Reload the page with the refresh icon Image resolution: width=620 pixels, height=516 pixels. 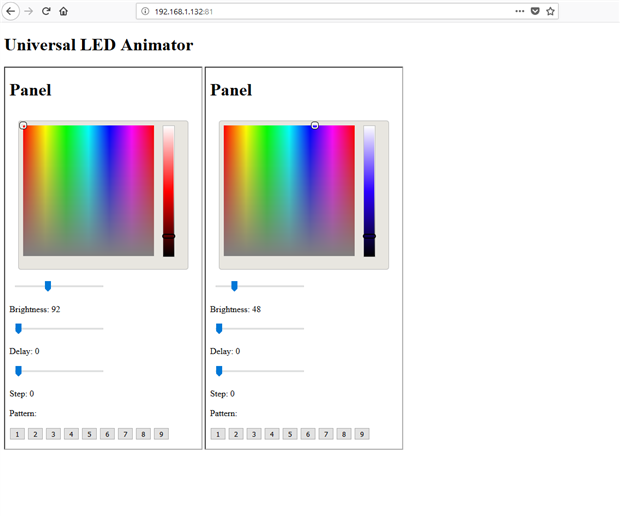46,11
